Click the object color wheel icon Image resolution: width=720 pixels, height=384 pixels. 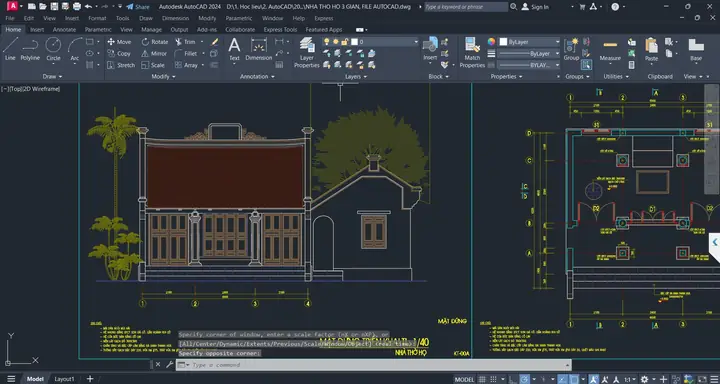491,42
